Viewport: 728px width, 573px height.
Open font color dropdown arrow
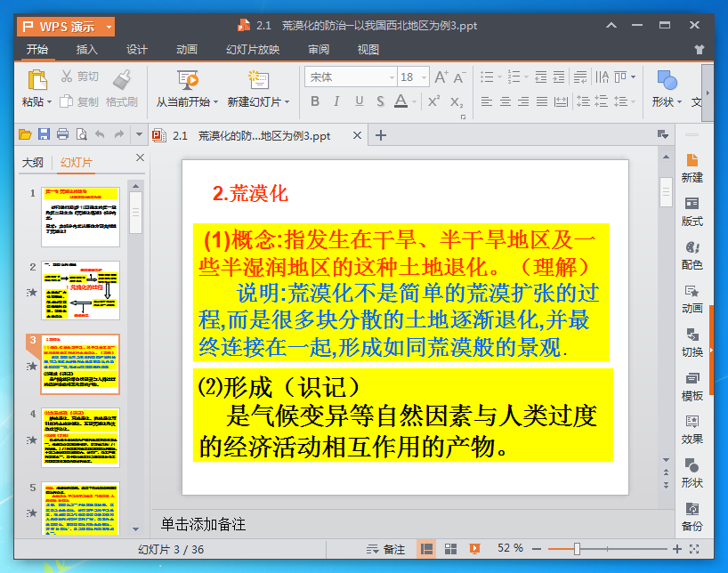coord(414,101)
